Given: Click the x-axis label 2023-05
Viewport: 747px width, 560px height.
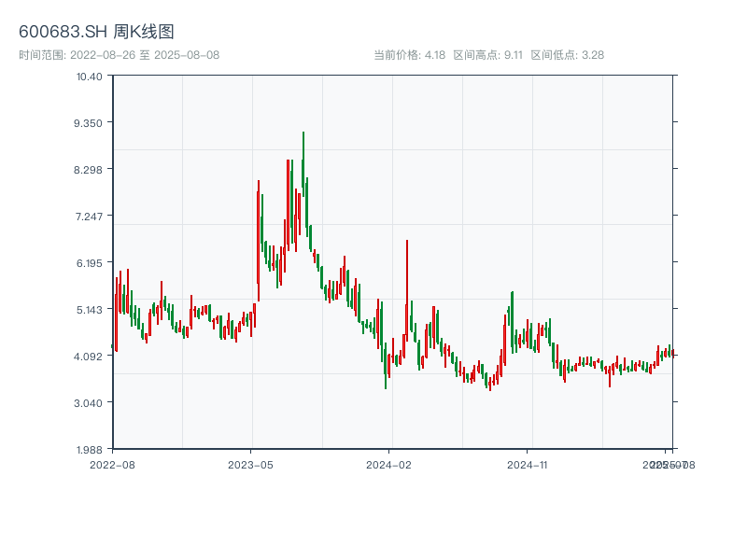Looking at the screenshot, I should (250, 465).
